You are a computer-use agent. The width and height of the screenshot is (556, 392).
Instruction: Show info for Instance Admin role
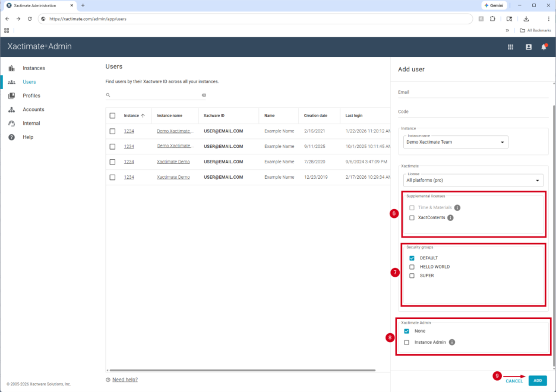451,342
